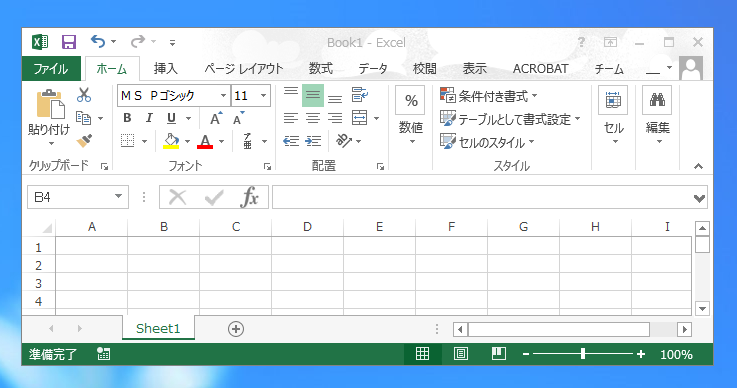This screenshot has height=388, width=737.
Task: Open 条件付き書式 conditional formatting menu
Action: pos(489,95)
